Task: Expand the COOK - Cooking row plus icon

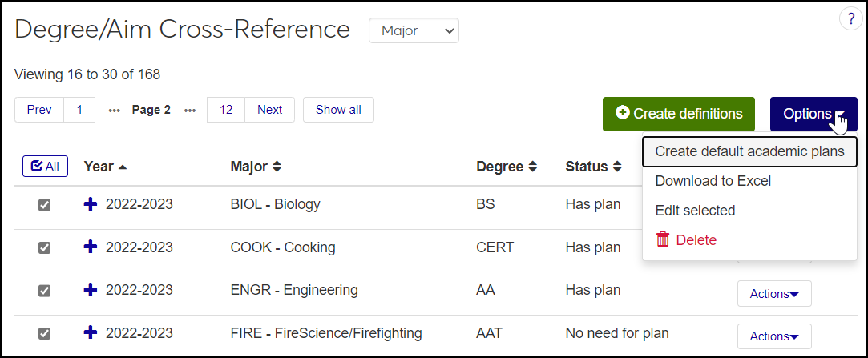Action: click(x=91, y=247)
